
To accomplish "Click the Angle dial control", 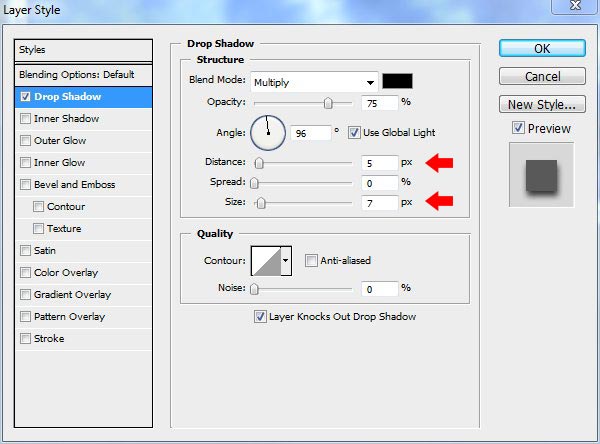I will [x=268, y=133].
